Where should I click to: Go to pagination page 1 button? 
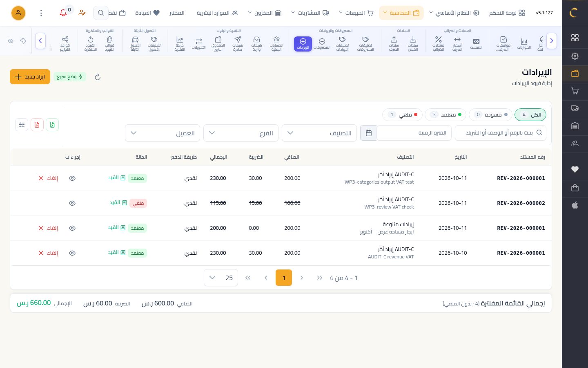pyautogui.click(x=284, y=278)
